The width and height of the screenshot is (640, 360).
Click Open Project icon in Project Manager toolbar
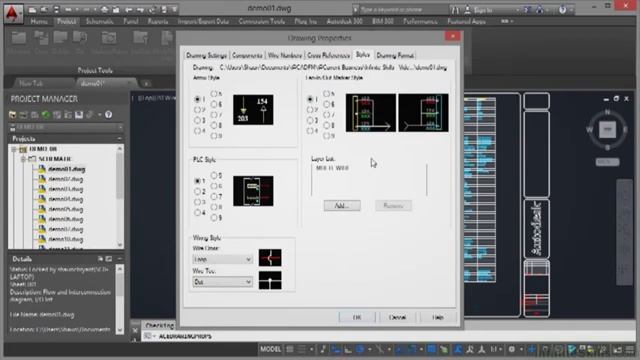click(x=13, y=115)
